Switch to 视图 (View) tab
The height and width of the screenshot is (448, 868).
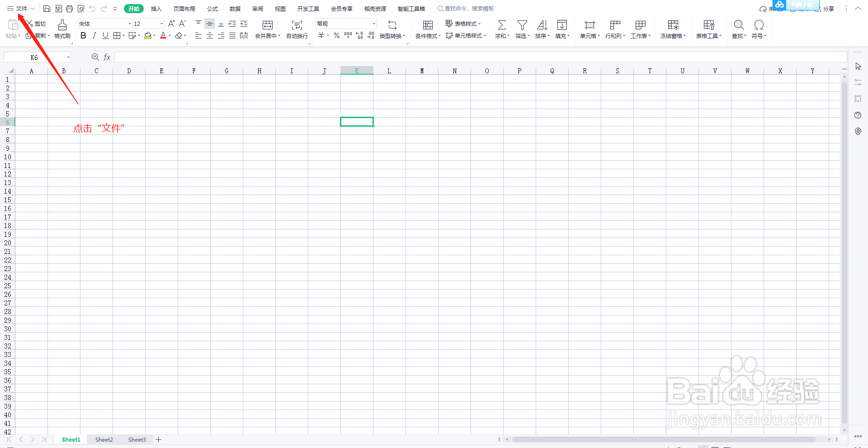[x=280, y=9]
